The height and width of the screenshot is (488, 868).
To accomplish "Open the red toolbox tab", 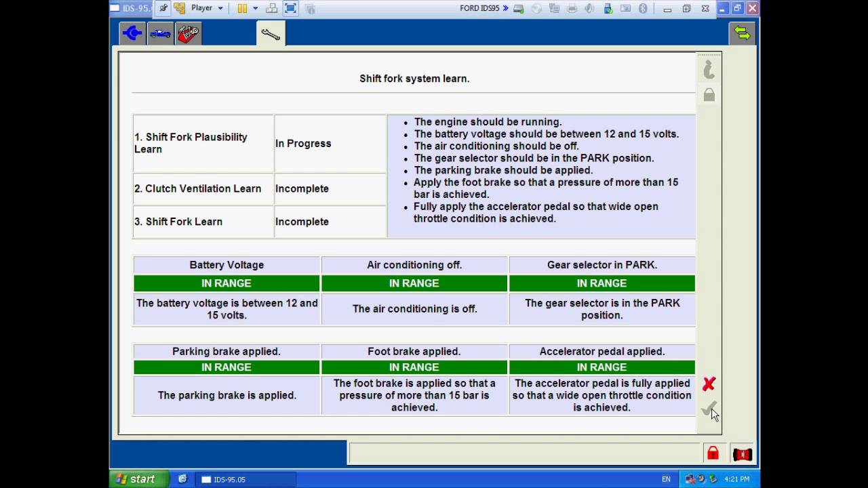I will pos(188,33).
